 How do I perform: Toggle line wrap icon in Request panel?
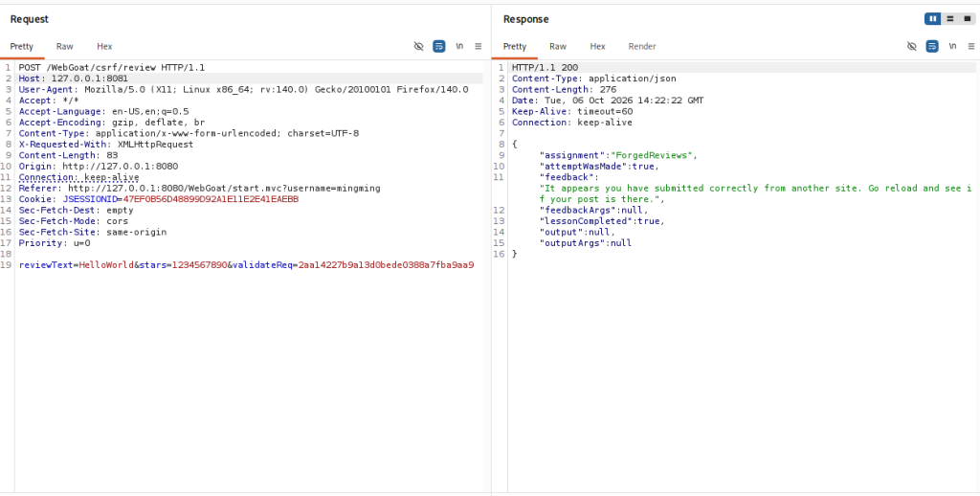(439, 46)
